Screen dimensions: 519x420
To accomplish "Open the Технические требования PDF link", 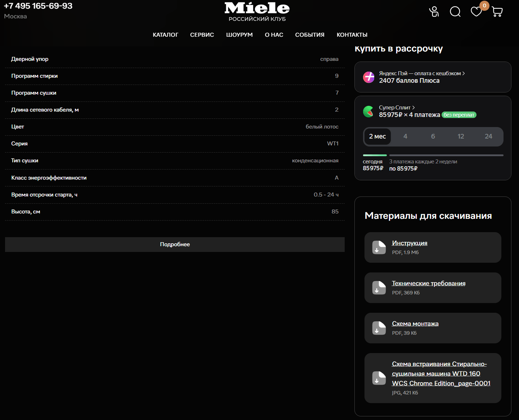I will coord(429,284).
